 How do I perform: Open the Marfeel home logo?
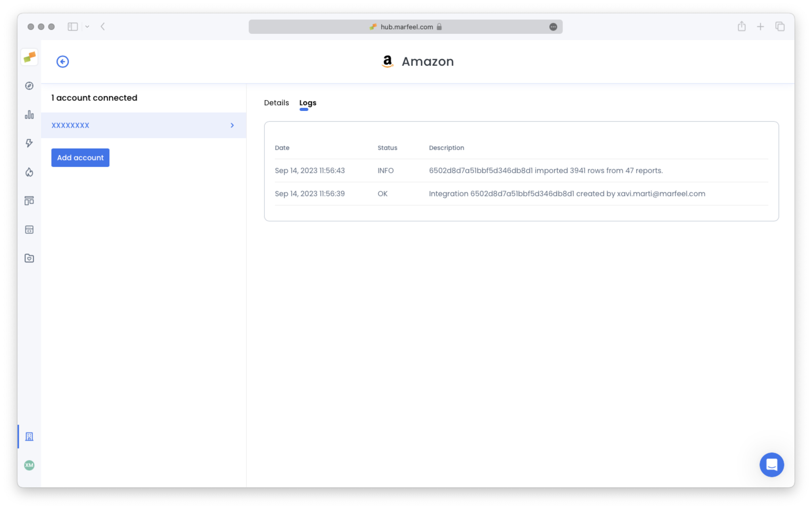pos(29,57)
